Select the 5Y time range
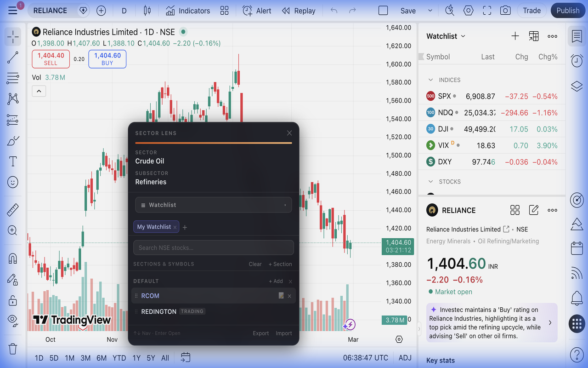588x368 pixels. (x=151, y=358)
